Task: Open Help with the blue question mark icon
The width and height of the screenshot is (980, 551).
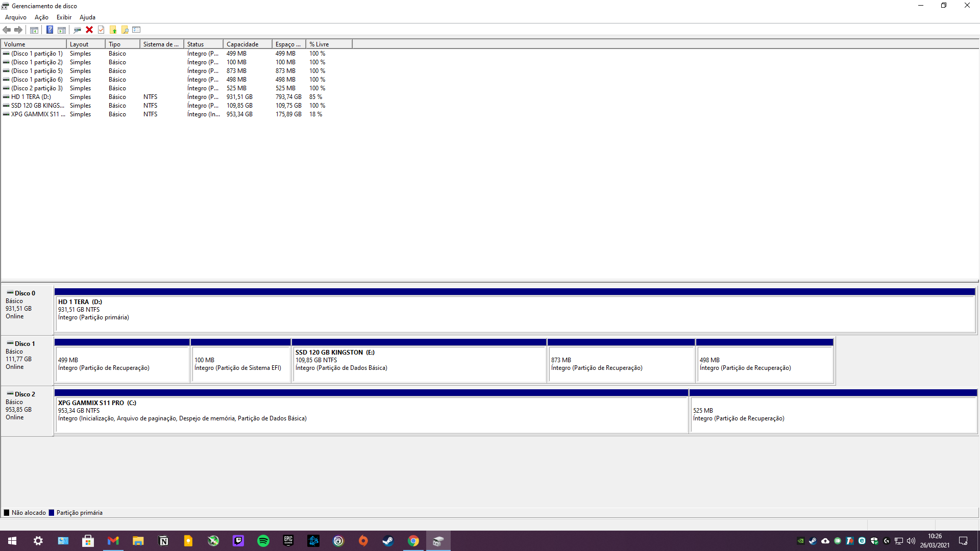Action: click(x=50, y=30)
